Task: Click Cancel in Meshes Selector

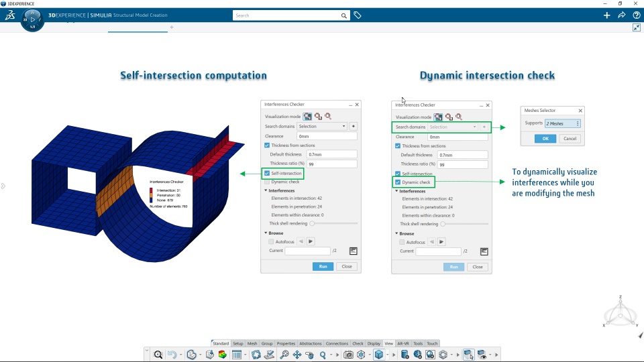Action: coord(570,138)
